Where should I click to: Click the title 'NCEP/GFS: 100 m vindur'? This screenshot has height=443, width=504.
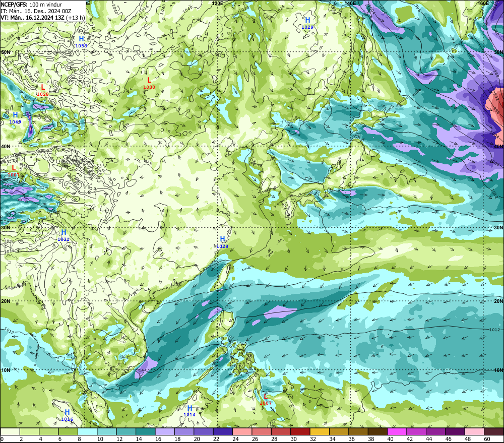click(31, 5)
